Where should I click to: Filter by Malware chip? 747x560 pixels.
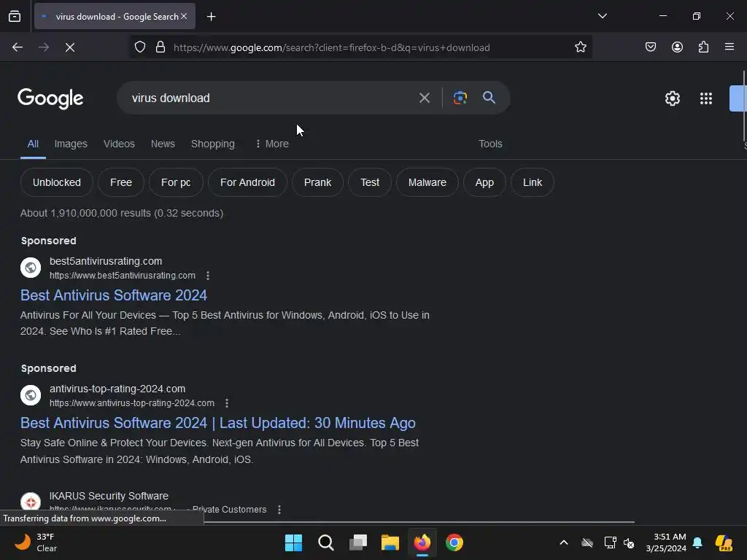[427, 182]
